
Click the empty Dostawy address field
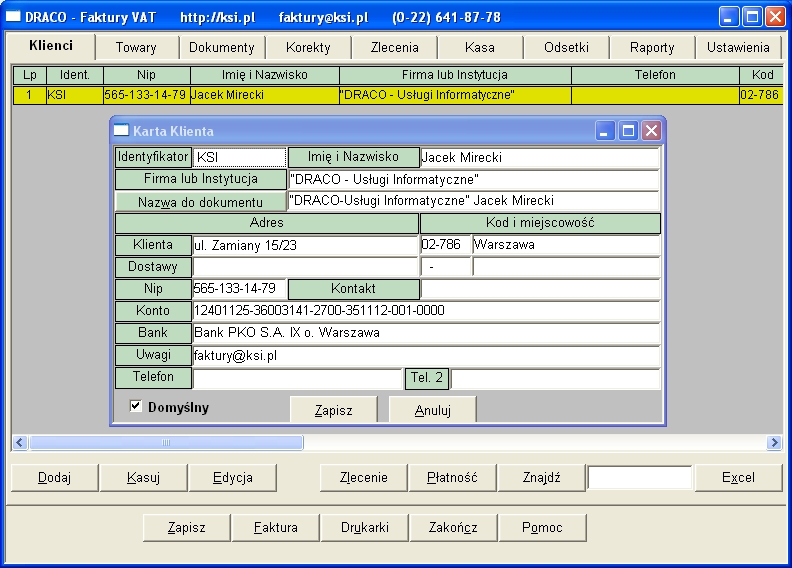pos(305,267)
